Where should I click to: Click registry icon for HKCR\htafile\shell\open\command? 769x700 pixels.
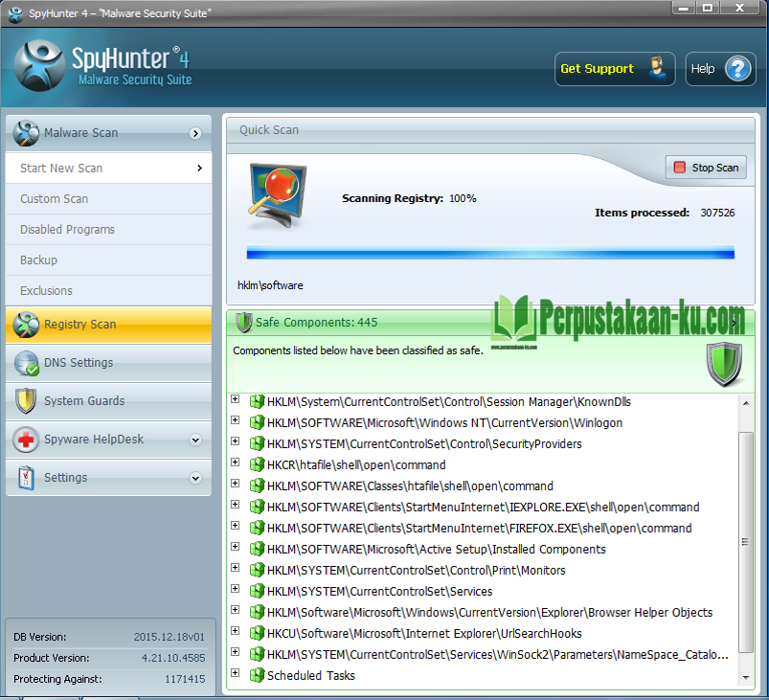257,465
